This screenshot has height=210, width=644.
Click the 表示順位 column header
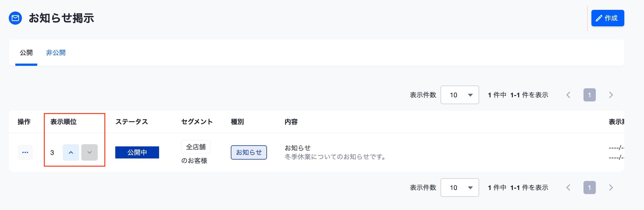[64, 122]
